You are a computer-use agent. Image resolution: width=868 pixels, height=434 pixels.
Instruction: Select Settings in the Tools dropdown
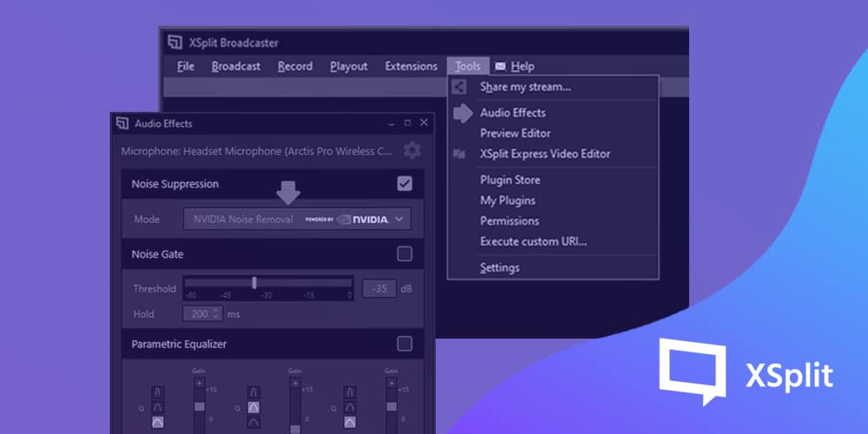click(x=499, y=267)
